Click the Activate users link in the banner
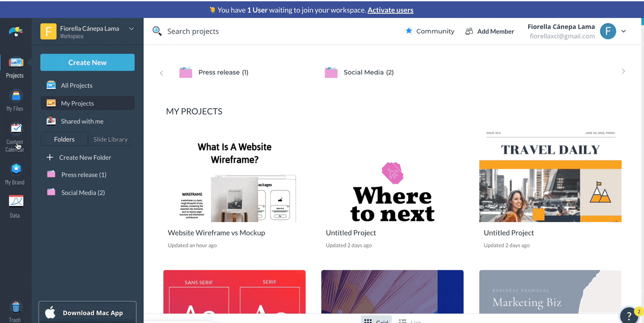Image resolution: width=644 pixels, height=323 pixels. click(x=390, y=10)
